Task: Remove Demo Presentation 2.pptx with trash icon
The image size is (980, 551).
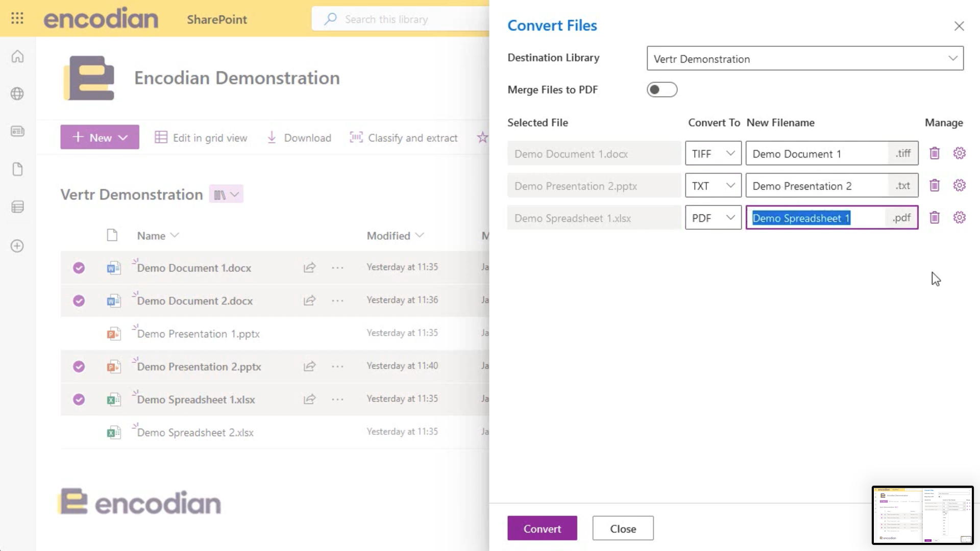Action: [935, 185]
